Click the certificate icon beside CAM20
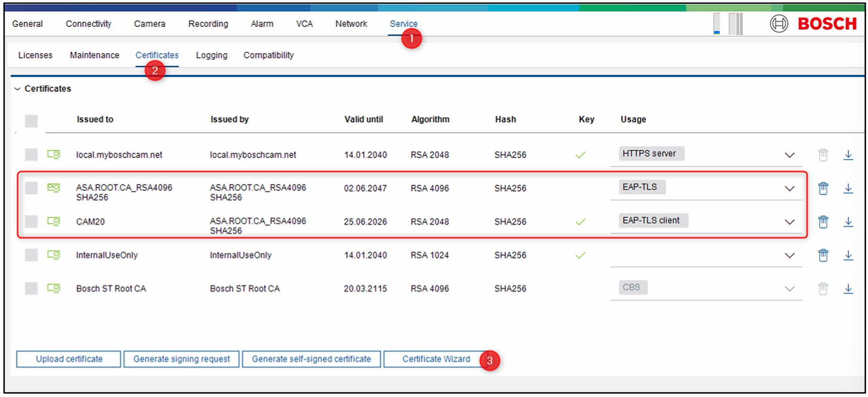The width and height of the screenshot is (868, 397). (x=54, y=221)
